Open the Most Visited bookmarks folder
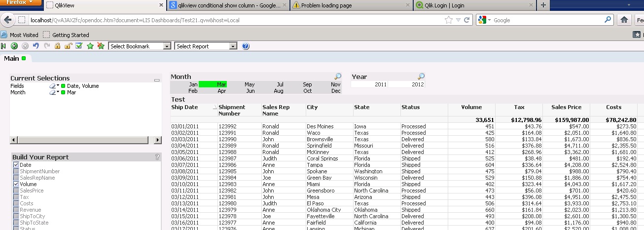 coord(20,35)
